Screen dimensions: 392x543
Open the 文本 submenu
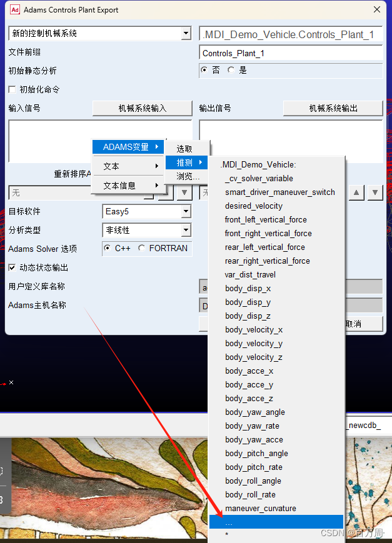point(129,166)
